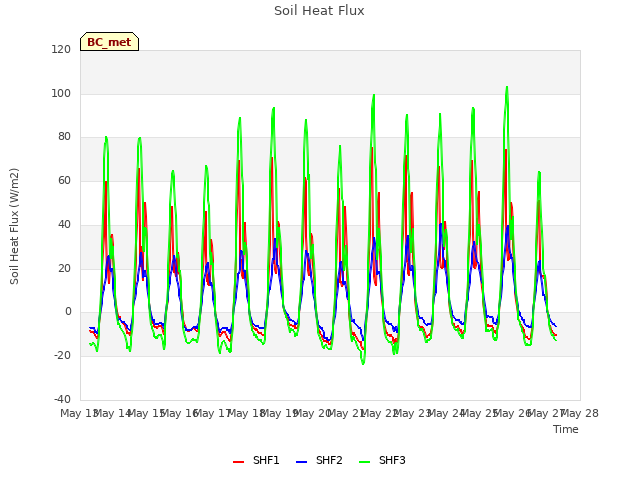This screenshot has height=480, width=640.
Task: Click the lowest SHF3 trough near -24
Action: [x=363, y=363]
